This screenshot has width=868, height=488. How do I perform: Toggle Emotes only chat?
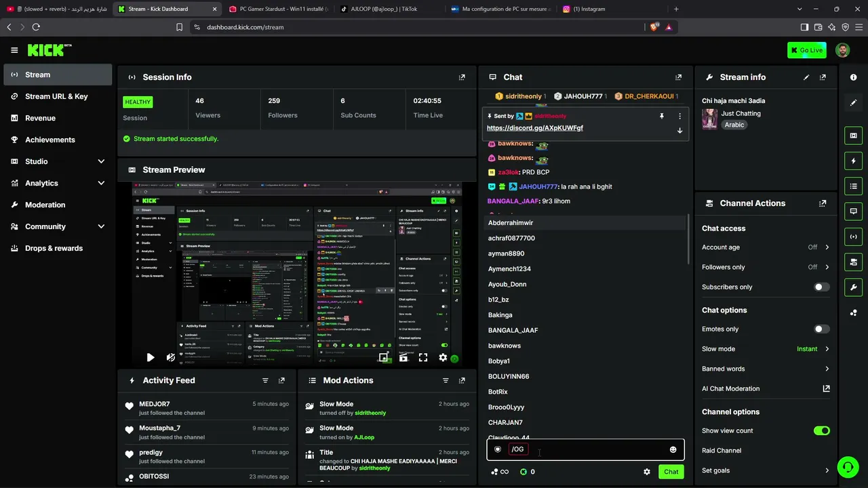pyautogui.click(x=821, y=329)
